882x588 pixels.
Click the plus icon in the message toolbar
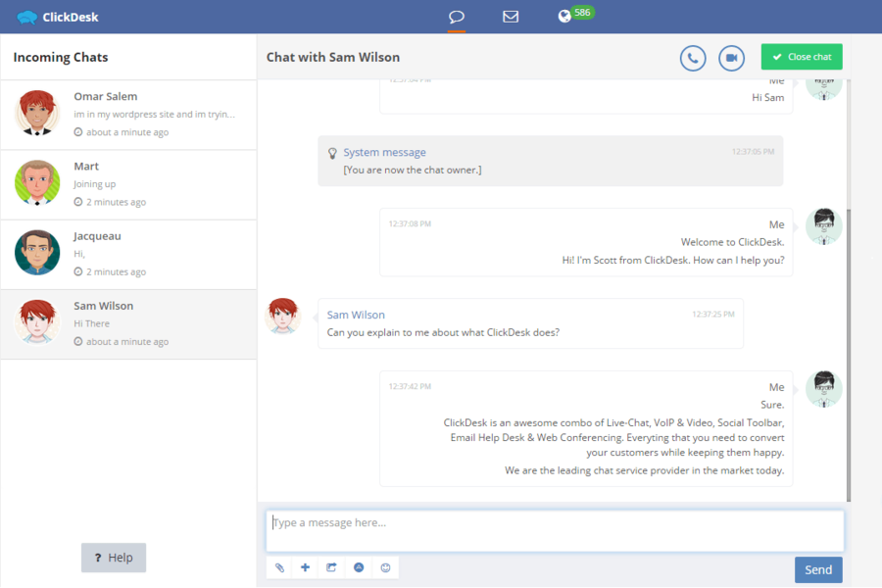coord(305,567)
